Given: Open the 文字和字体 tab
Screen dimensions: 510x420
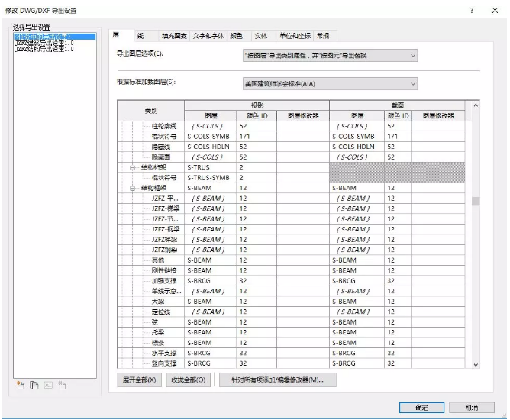Looking at the screenshot, I should click(x=208, y=36).
